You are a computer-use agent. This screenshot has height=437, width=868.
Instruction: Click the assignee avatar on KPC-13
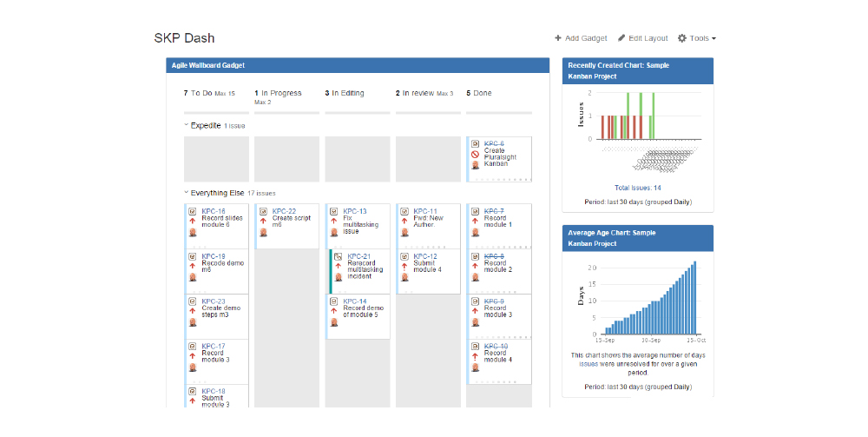(x=334, y=232)
